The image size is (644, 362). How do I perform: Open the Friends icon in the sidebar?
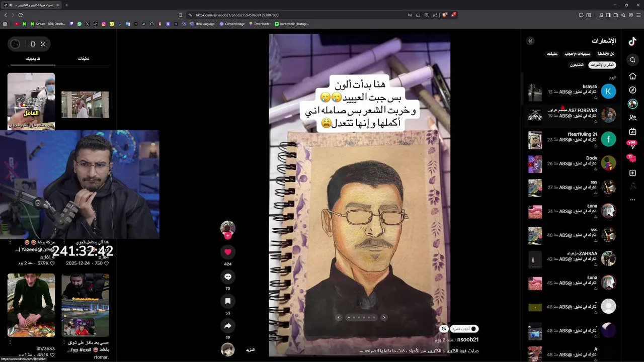(632, 118)
